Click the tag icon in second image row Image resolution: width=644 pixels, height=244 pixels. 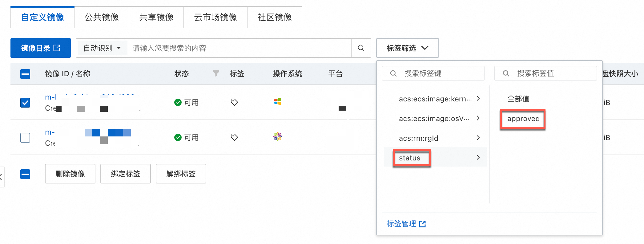click(x=234, y=137)
